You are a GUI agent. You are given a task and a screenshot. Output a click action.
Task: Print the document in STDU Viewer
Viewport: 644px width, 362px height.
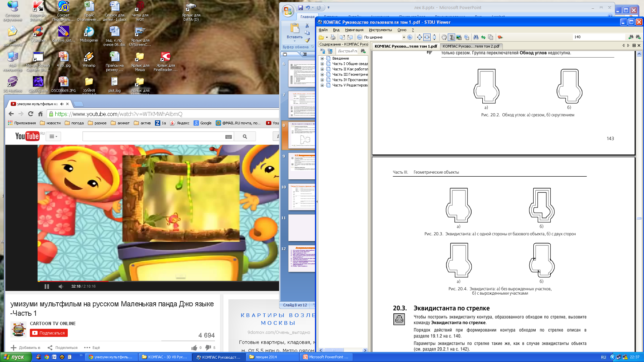(333, 37)
